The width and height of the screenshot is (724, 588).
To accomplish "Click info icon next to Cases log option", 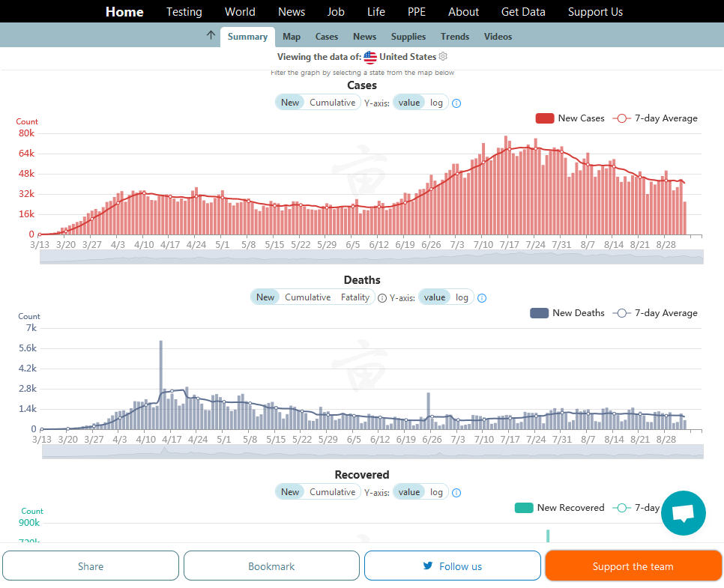I will click(456, 103).
